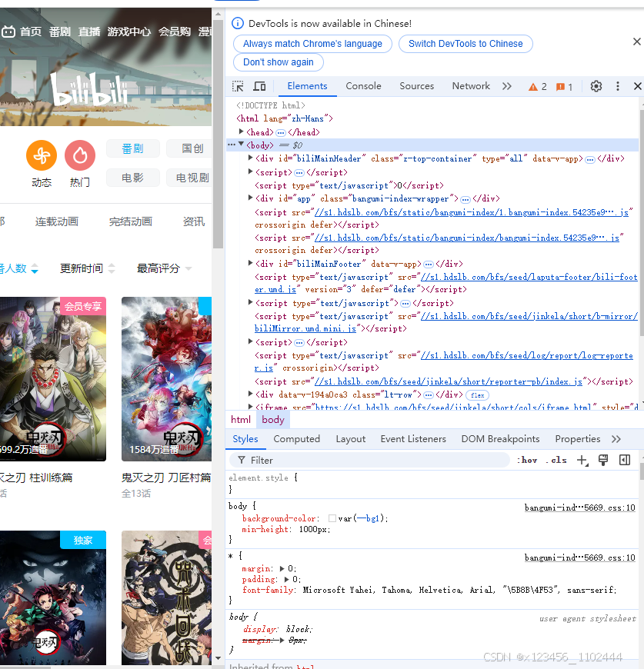644x669 pixels.
Task: Expand the lt-row div node
Action: coord(251,394)
